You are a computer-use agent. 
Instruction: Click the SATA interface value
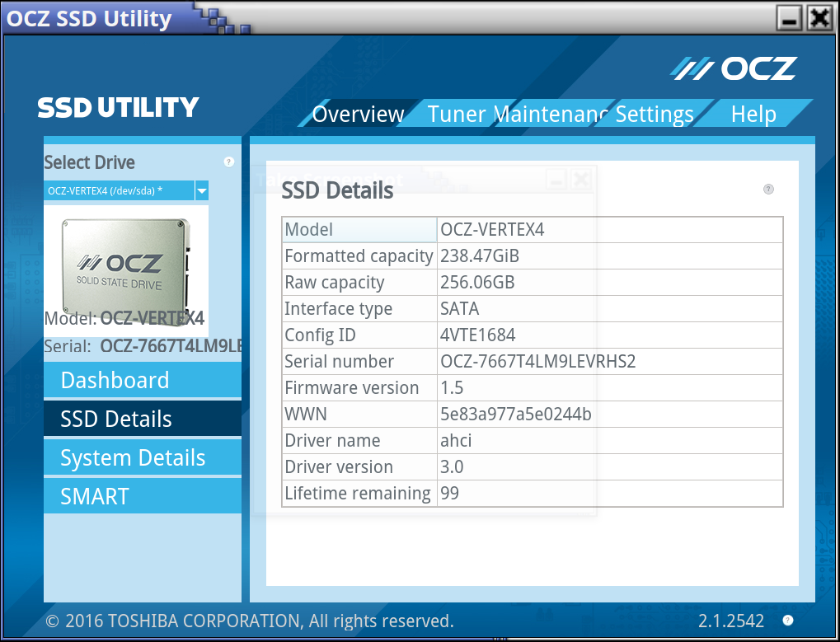click(x=610, y=308)
